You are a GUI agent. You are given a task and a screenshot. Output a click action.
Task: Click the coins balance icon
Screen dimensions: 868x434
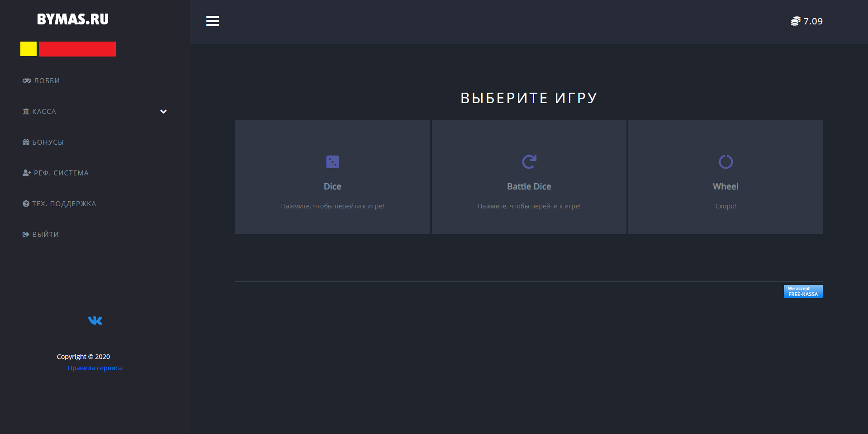tap(795, 21)
